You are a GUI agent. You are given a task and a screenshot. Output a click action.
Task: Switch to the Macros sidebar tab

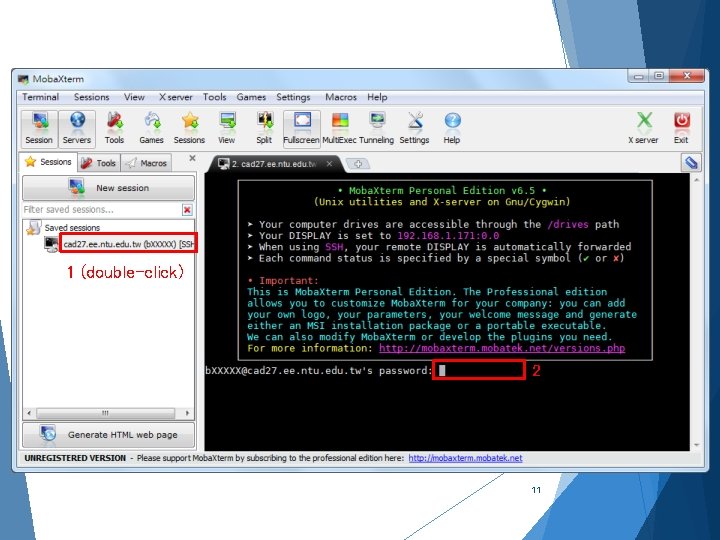tap(147, 163)
